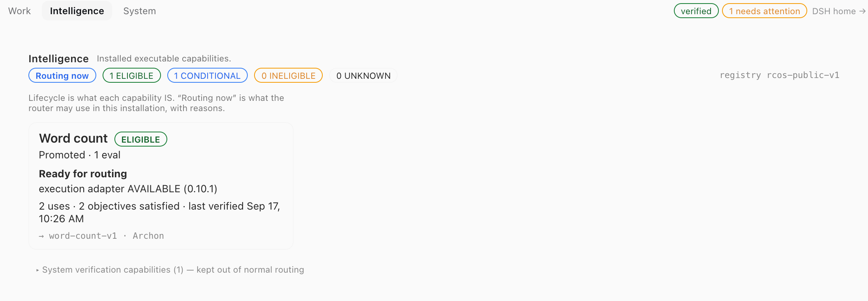
Task: Open the Word count capability card
Action: [161, 186]
